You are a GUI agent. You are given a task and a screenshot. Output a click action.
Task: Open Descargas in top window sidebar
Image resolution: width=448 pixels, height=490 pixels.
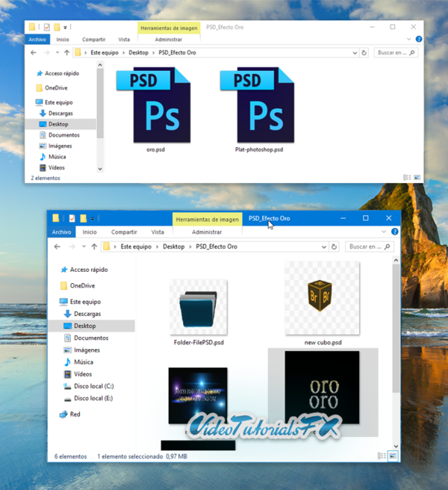(56, 113)
